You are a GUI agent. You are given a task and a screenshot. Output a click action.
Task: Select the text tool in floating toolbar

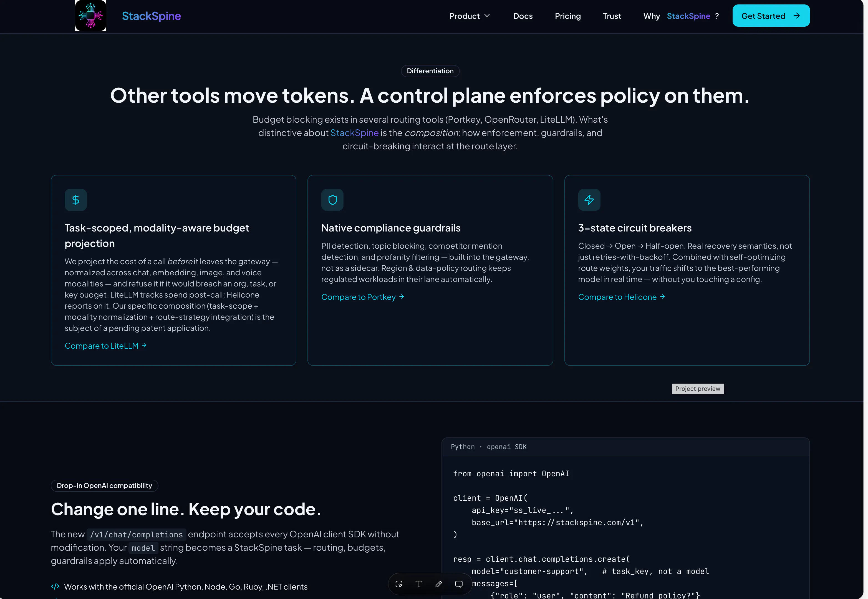click(x=419, y=584)
